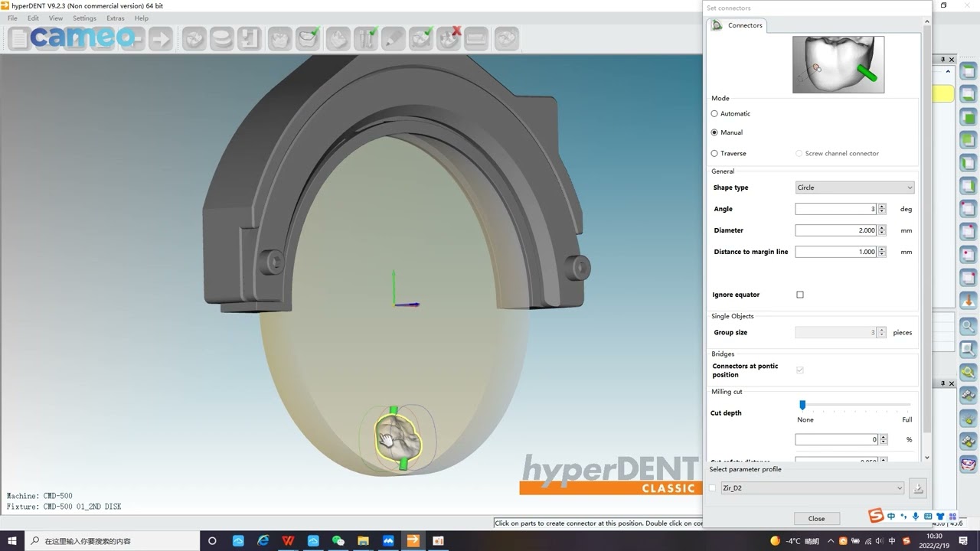Click the yellow-green zoom fit magnifier icon
980x551 pixels.
[969, 373]
